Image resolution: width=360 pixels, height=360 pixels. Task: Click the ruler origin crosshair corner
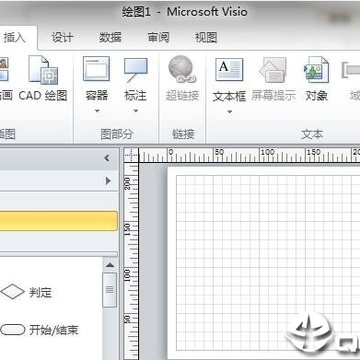[x=131, y=155]
